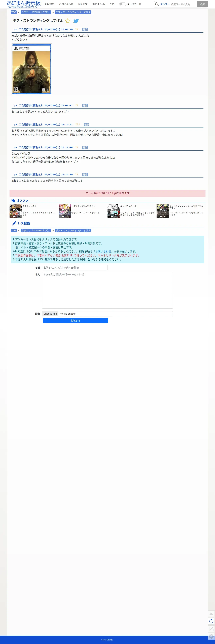Click thumbnail for 栗栗子…うめえ thread
215x644 pixels.
(16, 208)
